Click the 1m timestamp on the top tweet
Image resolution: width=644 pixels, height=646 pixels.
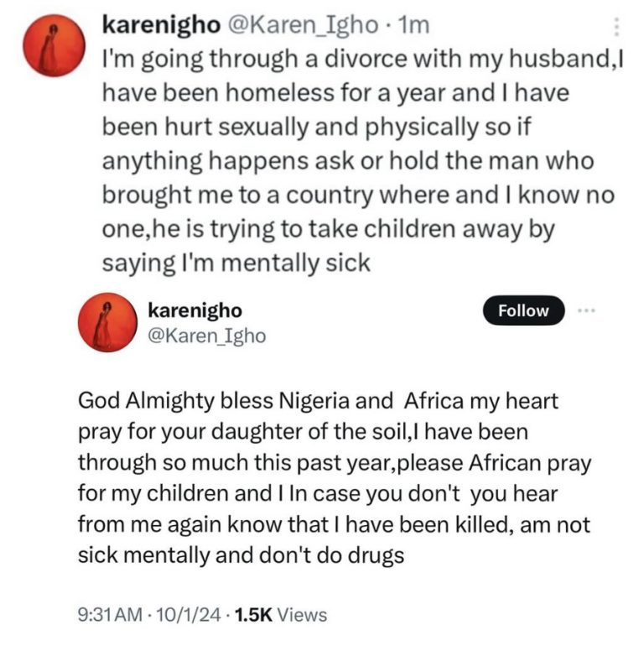tap(415, 25)
